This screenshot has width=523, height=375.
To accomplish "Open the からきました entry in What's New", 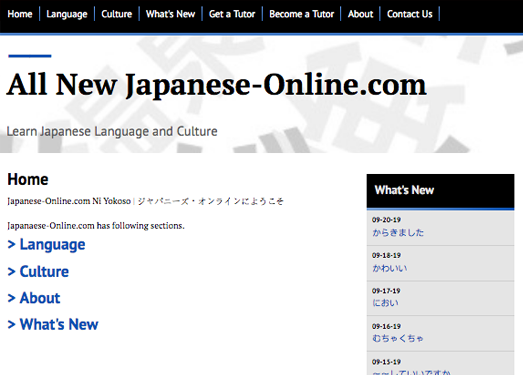I will pyautogui.click(x=398, y=233).
